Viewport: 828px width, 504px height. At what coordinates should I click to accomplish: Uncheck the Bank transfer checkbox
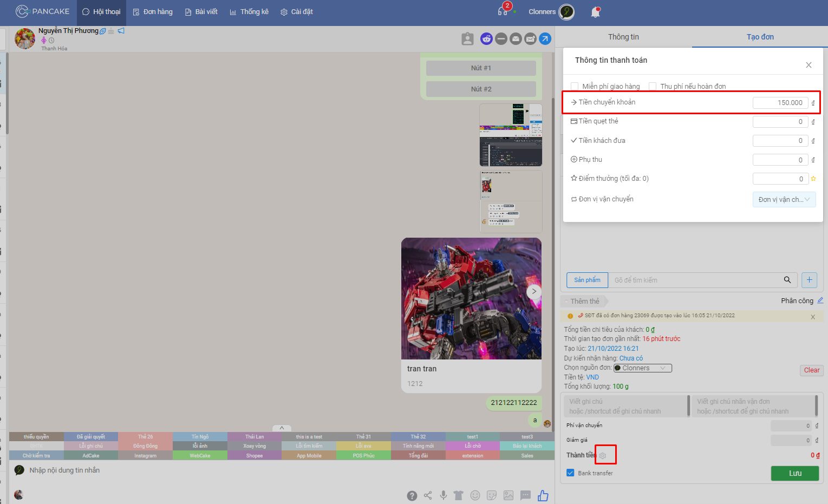(x=570, y=473)
